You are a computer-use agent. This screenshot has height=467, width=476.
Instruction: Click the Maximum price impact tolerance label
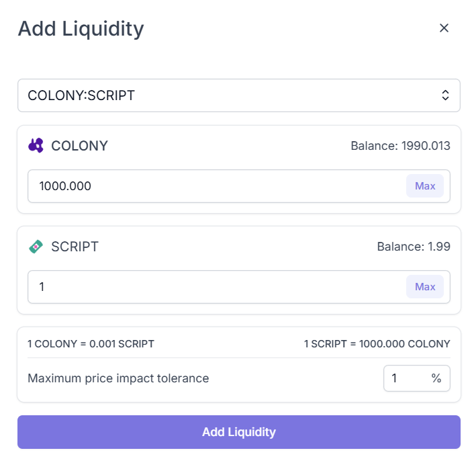pyautogui.click(x=118, y=378)
